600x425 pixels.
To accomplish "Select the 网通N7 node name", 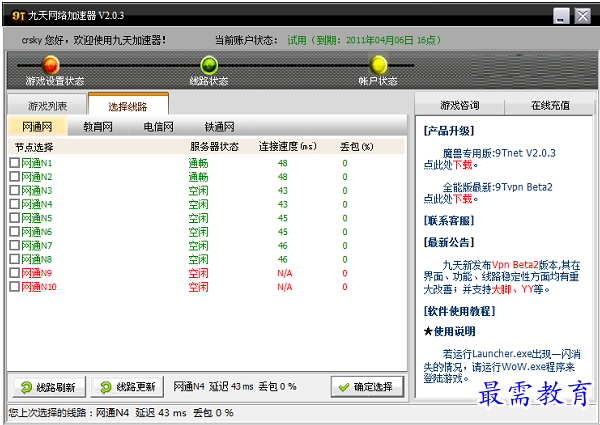I will pyautogui.click(x=37, y=246).
